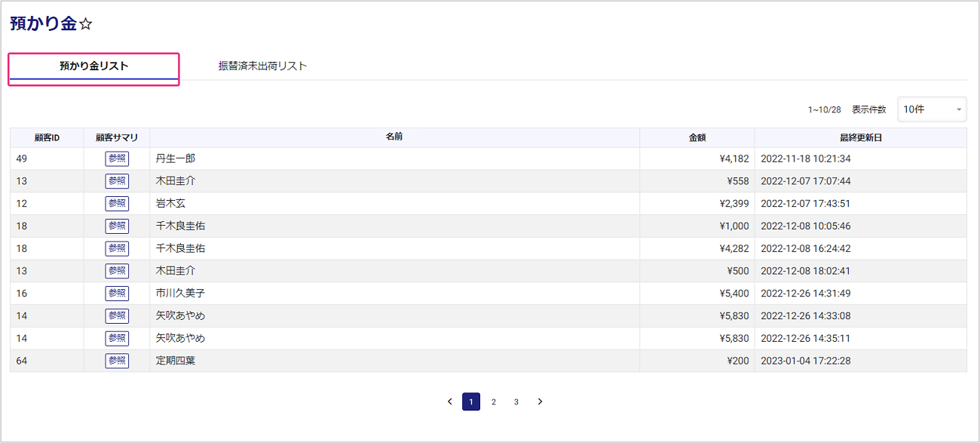Switch to the 振替済未出荷リスト tab
This screenshot has height=443, width=980.
[x=262, y=66]
